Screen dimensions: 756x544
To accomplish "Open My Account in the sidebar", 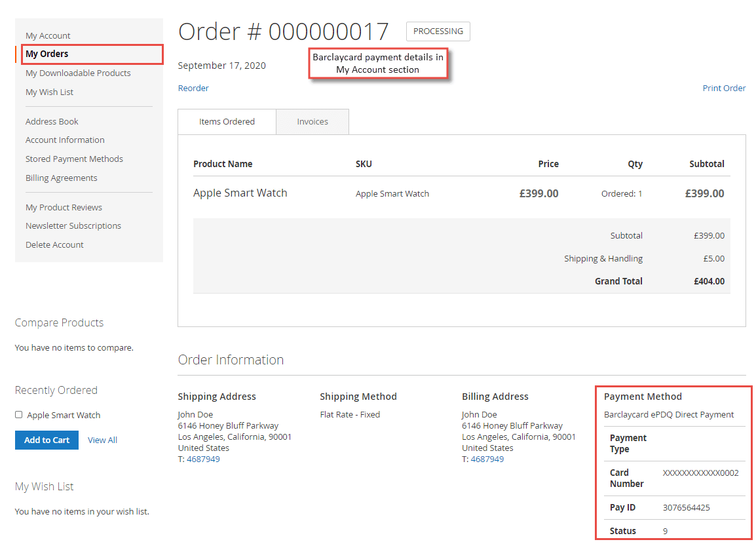I will tap(48, 35).
